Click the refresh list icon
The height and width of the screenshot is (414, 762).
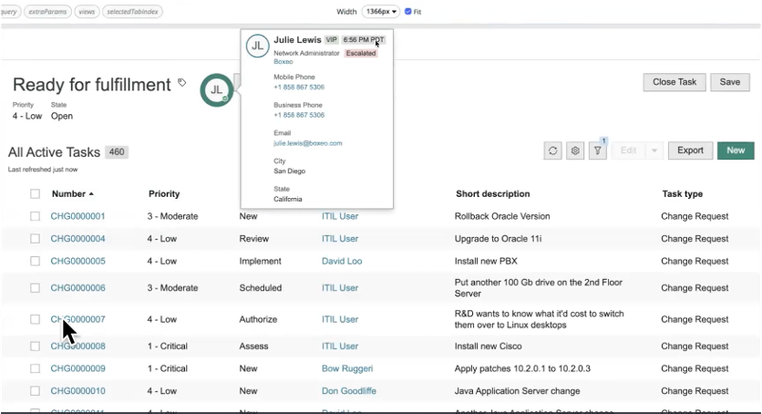553,151
